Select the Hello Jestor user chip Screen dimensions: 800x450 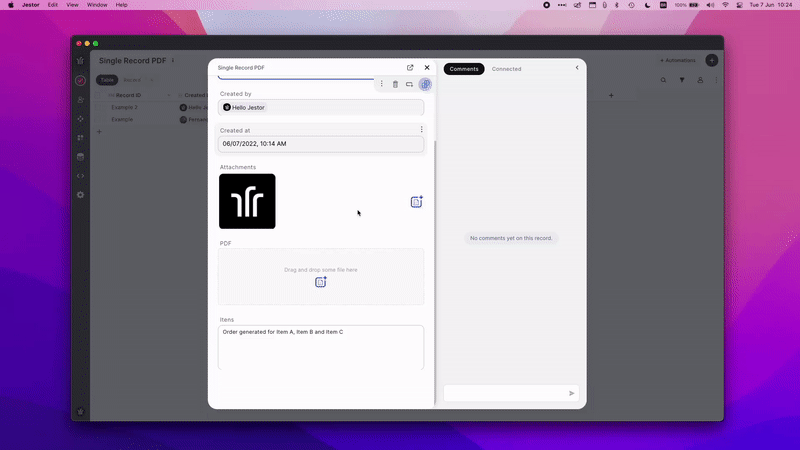[244, 108]
